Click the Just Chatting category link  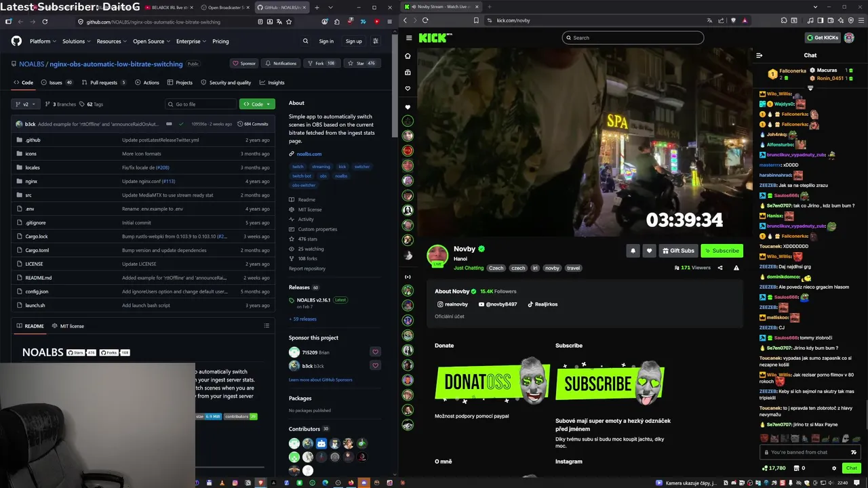469,268
